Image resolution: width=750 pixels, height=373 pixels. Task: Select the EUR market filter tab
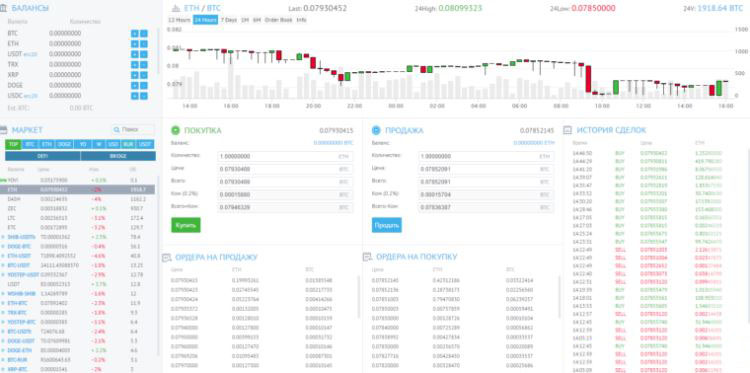point(128,144)
